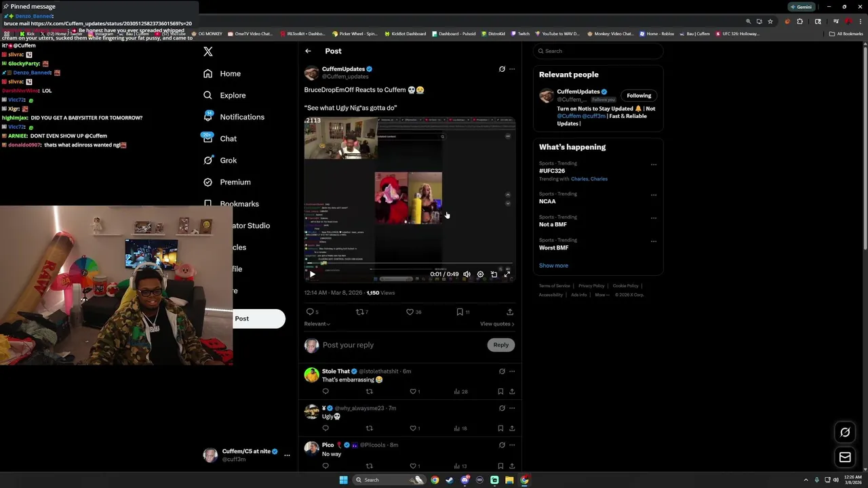This screenshot has width=868, height=488.
Task: Click the @cuff3m link in the CuffemUpdates bio
Action: coord(593,116)
